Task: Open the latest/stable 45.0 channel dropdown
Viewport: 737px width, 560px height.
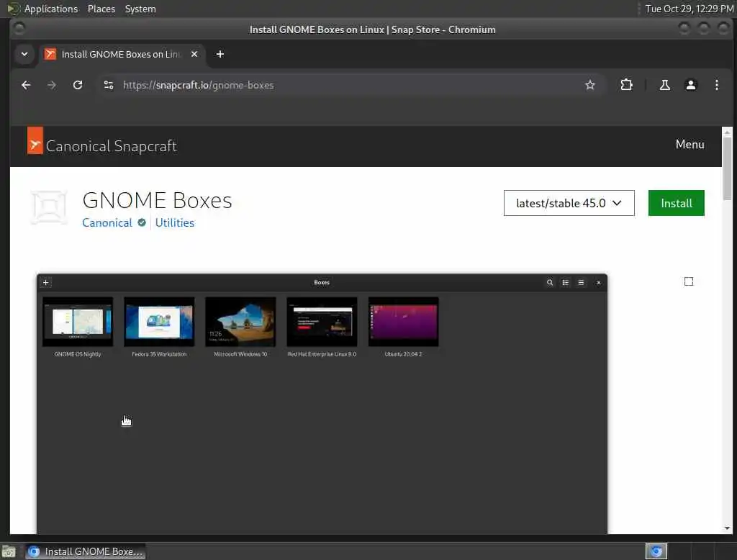Action: pyautogui.click(x=569, y=203)
